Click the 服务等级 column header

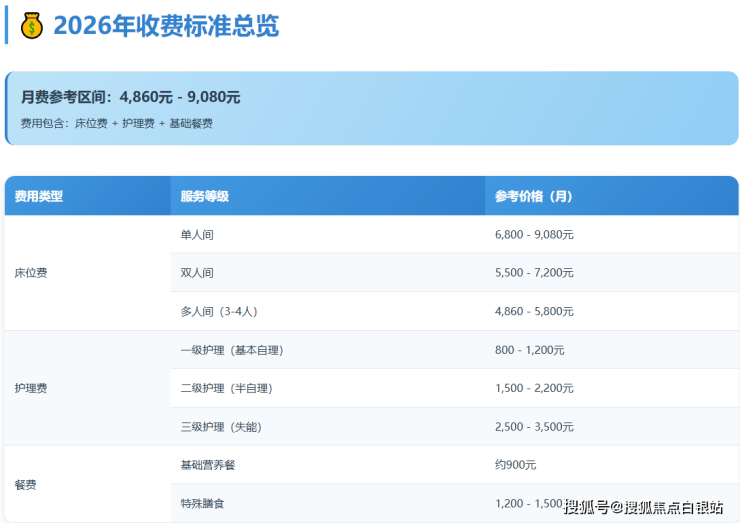(205, 196)
